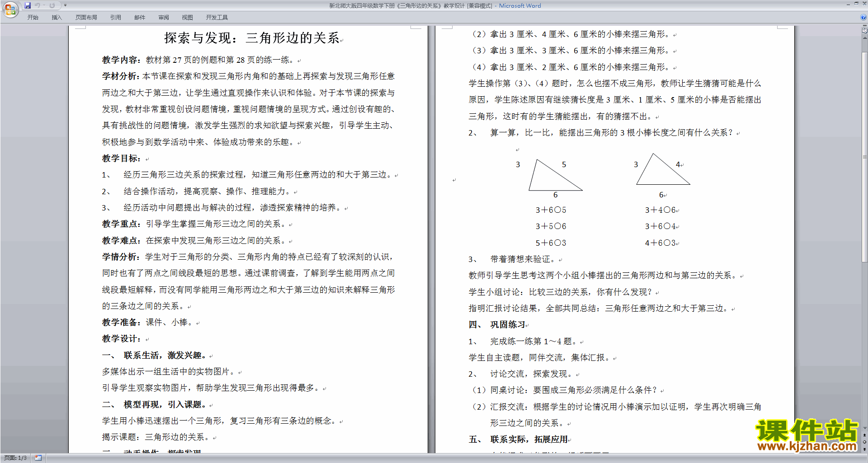The width and height of the screenshot is (868, 463).
Task: Click the triangle drawing with sides 3, 4, 6
Action: point(663,169)
